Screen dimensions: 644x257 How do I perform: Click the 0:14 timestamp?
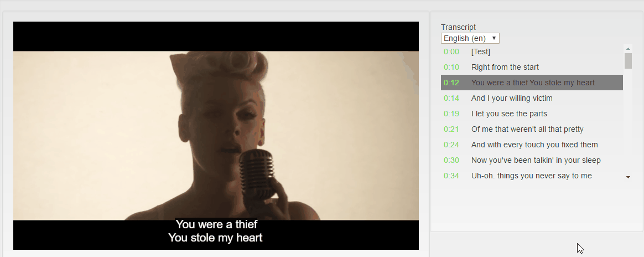tap(451, 98)
